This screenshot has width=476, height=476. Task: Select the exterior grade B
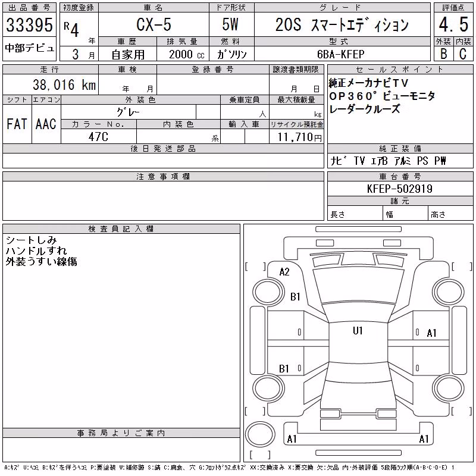click(x=443, y=54)
